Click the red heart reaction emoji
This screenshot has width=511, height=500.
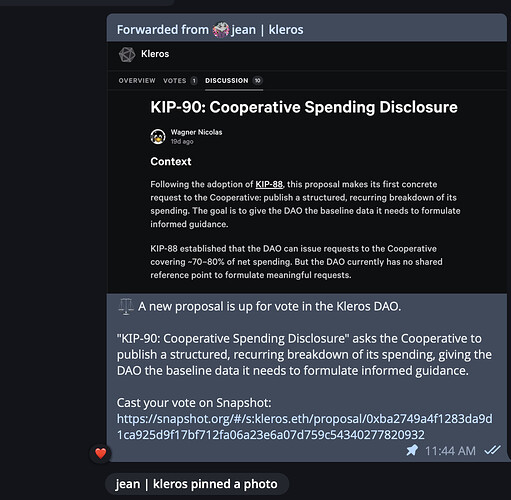tap(101, 453)
